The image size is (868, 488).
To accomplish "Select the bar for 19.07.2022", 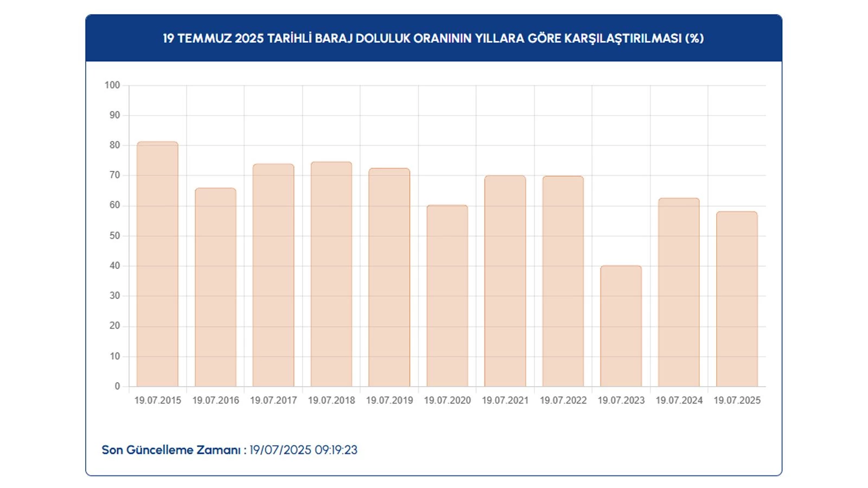I will coord(563,281).
